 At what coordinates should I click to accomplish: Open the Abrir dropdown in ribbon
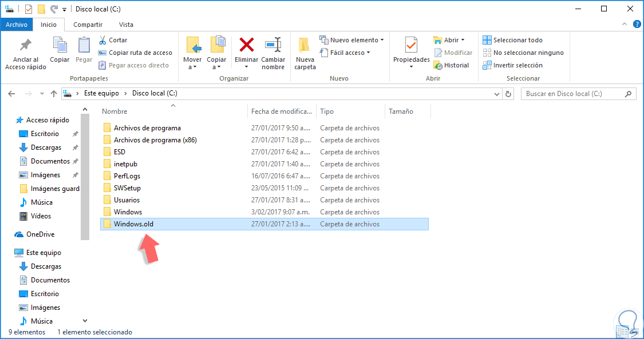(x=449, y=40)
